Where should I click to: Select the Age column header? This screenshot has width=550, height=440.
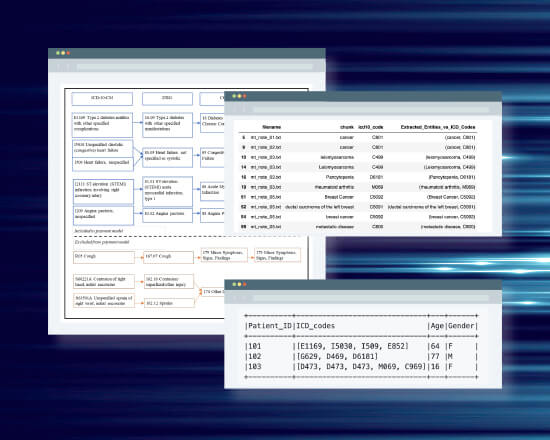pyautogui.click(x=437, y=326)
